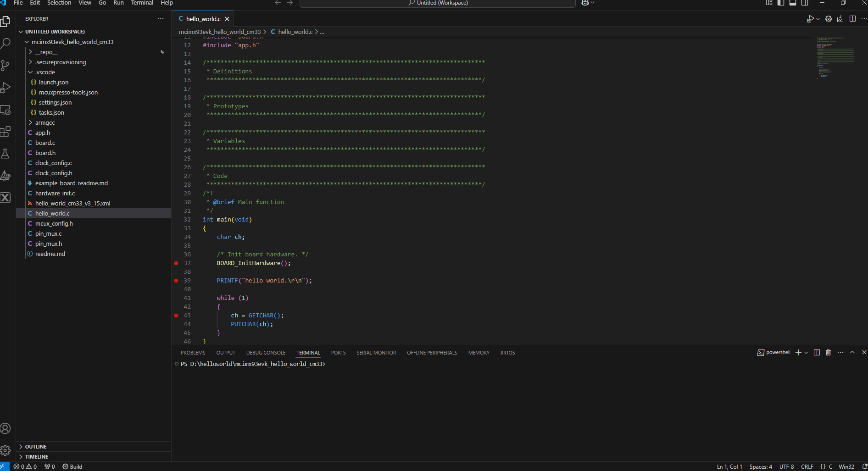Remove breakpoint at line 39 PRINTF
This screenshot has height=471, width=868.
click(x=176, y=281)
